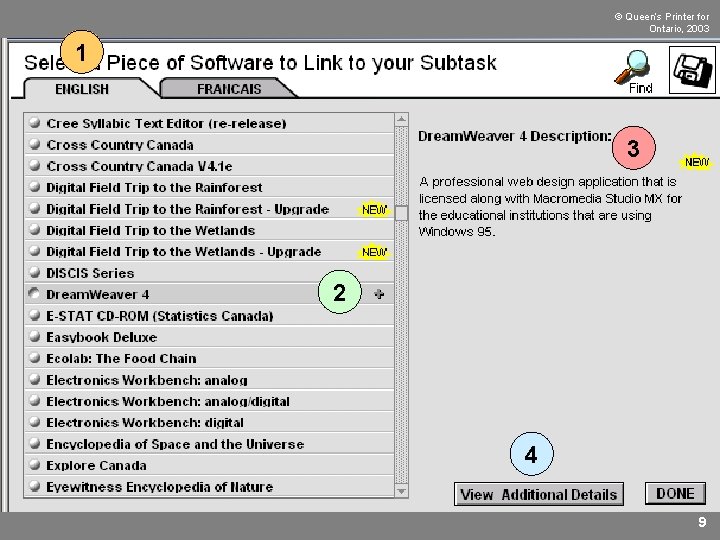Switch to the ENGLISH tab

click(82, 89)
